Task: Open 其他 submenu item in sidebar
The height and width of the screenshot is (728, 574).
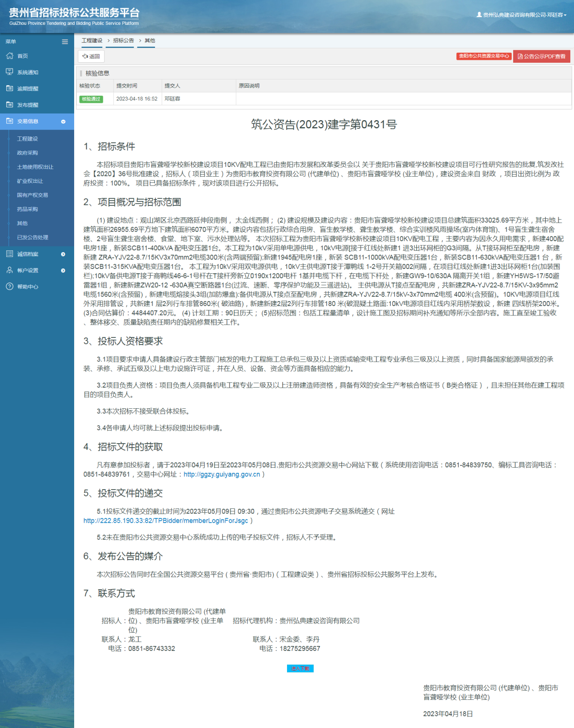Action: (22, 223)
